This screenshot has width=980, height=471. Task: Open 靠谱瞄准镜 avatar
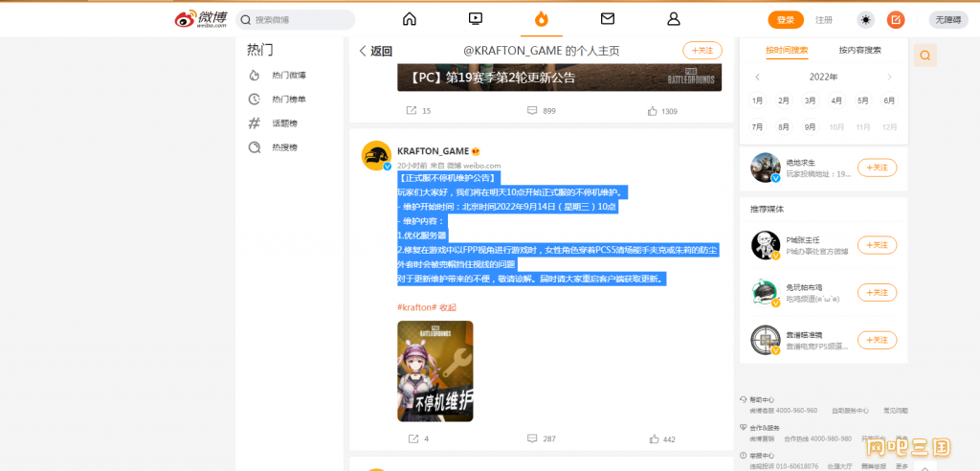point(766,340)
